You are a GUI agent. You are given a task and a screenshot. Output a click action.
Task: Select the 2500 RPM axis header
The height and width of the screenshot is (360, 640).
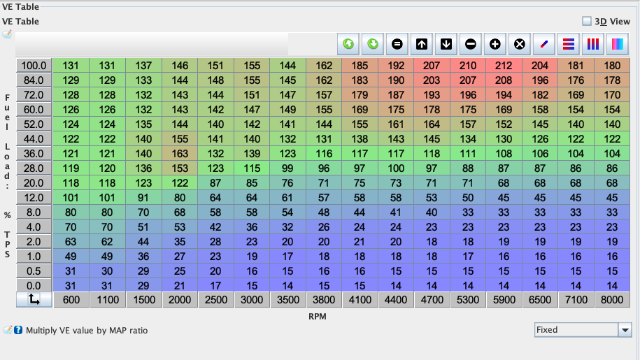(216, 300)
